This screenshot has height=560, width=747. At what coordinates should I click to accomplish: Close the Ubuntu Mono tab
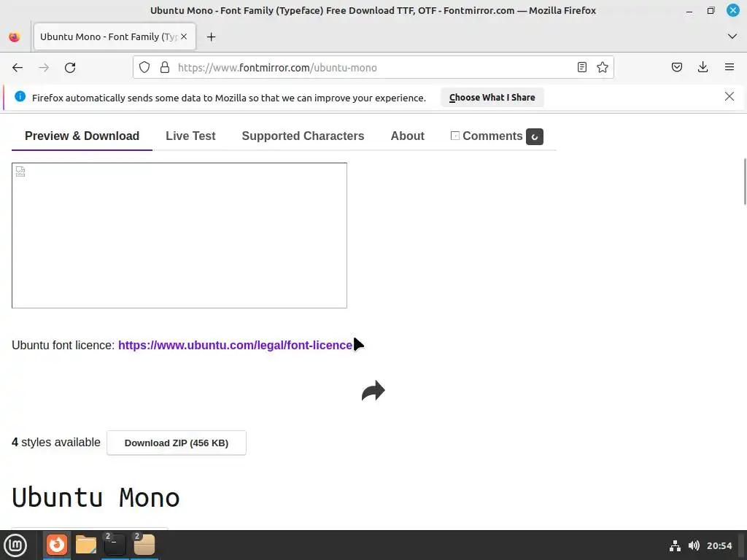[184, 36]
